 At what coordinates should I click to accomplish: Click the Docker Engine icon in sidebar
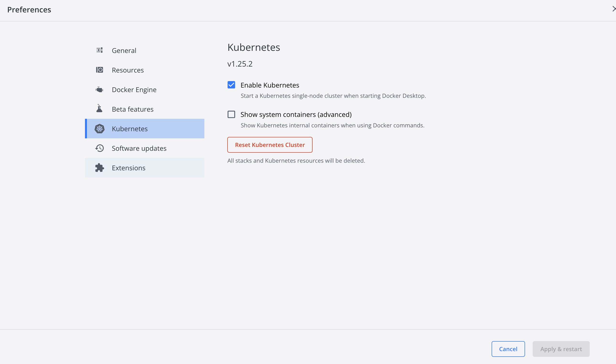[99, 89]
